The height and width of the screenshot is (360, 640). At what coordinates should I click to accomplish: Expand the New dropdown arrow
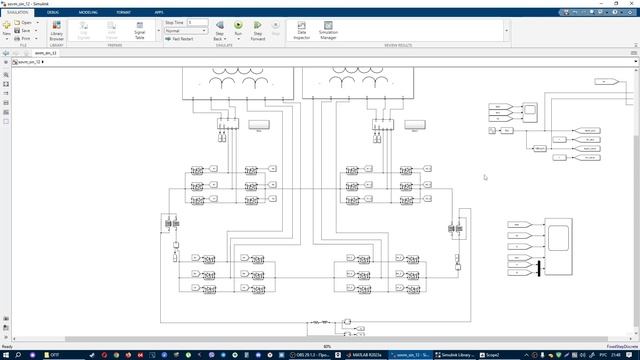[x=7, y=39]
